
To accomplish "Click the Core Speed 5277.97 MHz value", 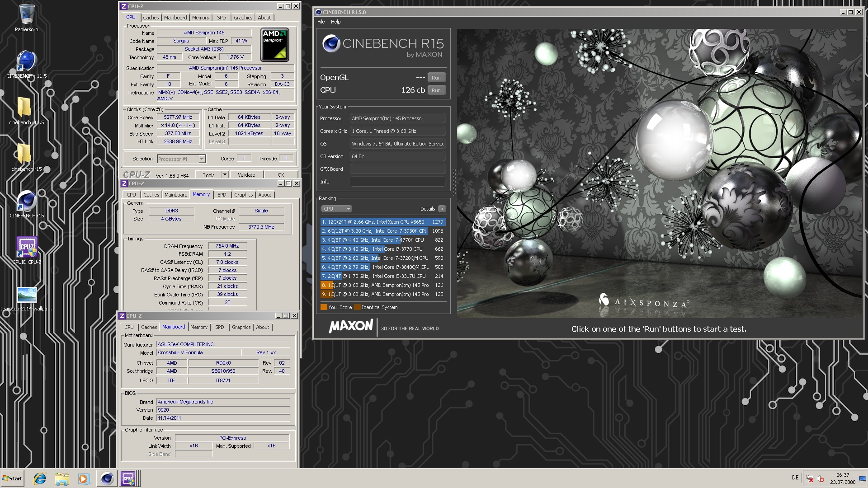I will 178,117.
